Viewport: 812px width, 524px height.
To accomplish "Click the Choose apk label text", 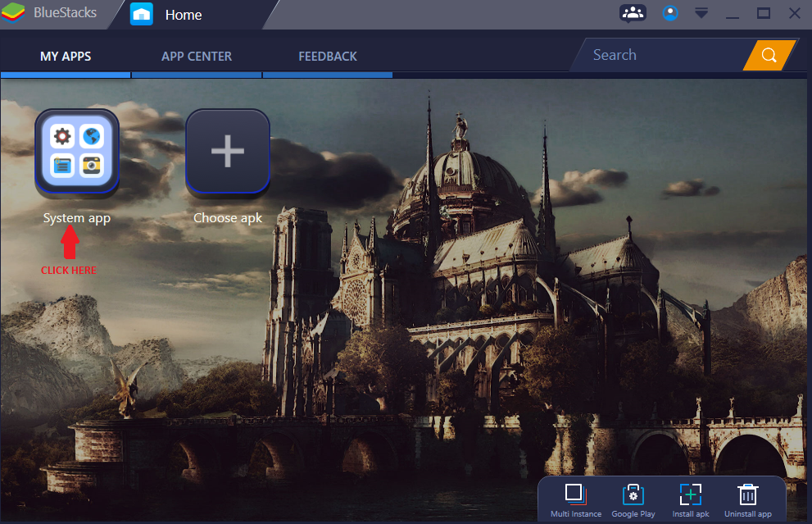I will pos(228,218).
